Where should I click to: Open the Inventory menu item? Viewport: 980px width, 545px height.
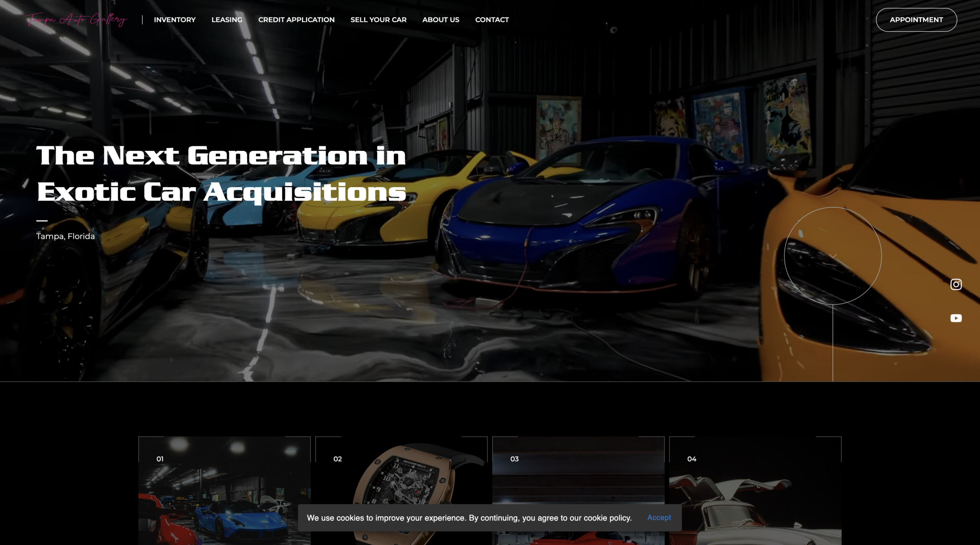point(175,20)
